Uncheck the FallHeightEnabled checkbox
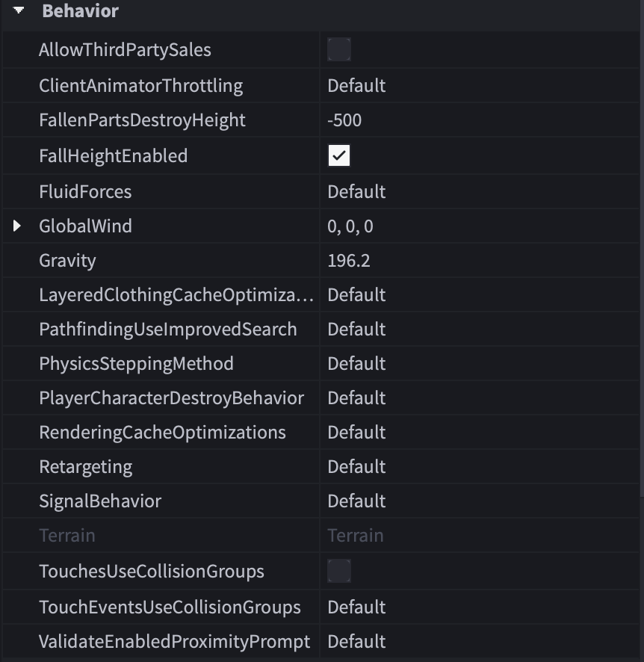The width and height of the screenshot is (644, 662). click(339, 156)
